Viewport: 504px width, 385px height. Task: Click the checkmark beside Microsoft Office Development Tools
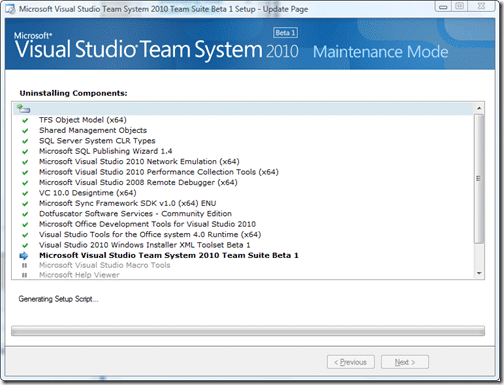pos(25,224)
